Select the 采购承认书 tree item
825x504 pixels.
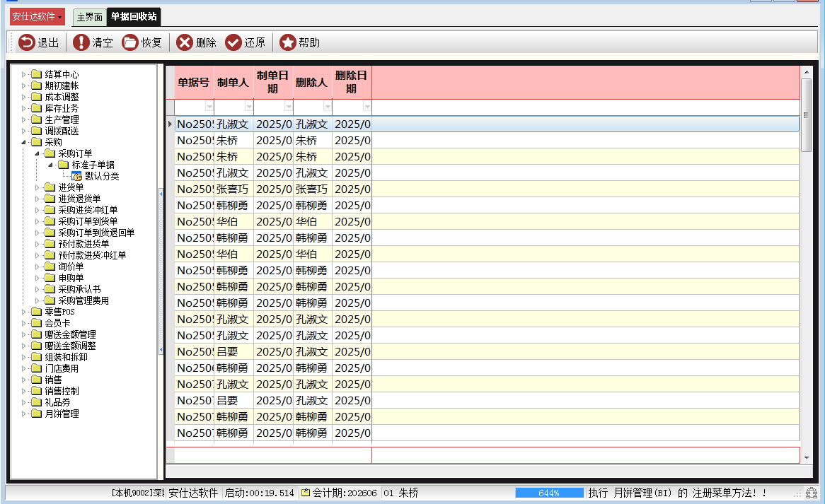point(79,289)
